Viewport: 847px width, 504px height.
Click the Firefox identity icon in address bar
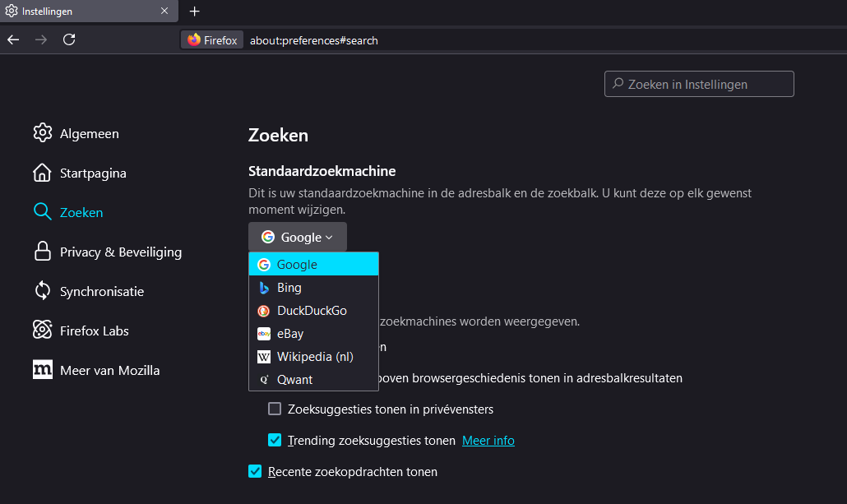click(x=194, y=40)
